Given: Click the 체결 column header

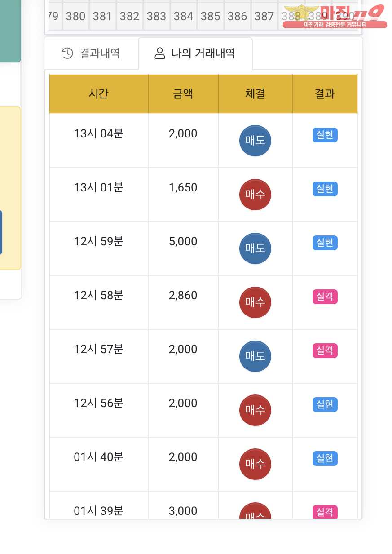Looking at the screenshot, I should click(x=255, y=93).
